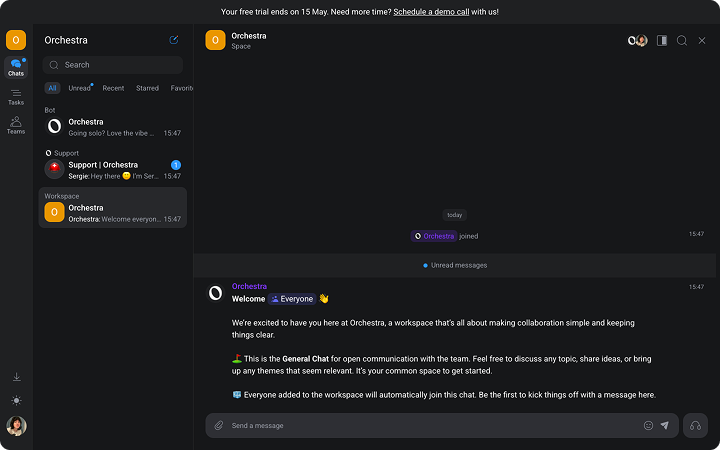Click the Orchestra sender name in message
The width and height of the screenshot is (720, 450).
249,286
